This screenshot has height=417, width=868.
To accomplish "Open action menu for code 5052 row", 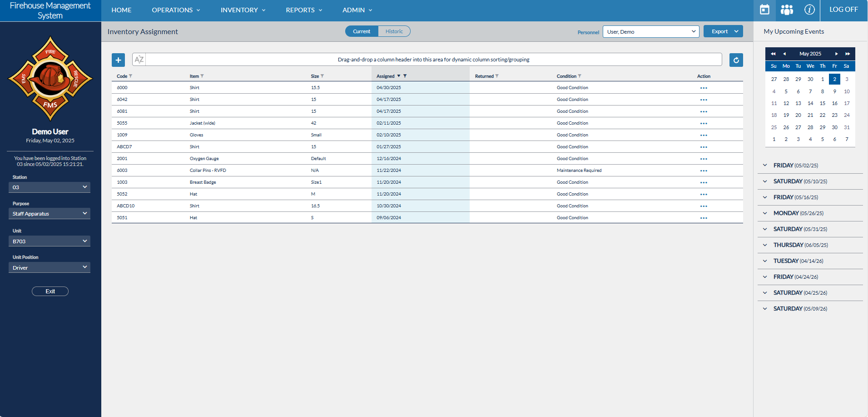I will [x=704, y=194].
